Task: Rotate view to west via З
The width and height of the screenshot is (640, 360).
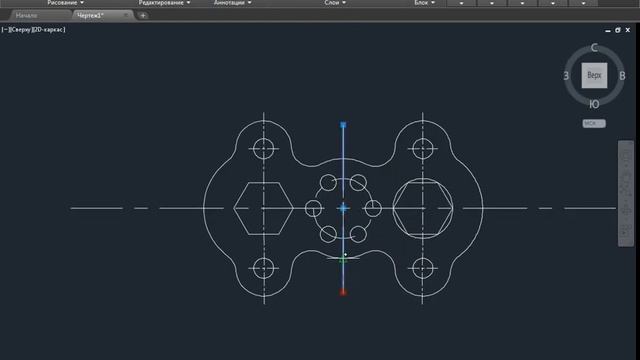Action: pos(566,76)
